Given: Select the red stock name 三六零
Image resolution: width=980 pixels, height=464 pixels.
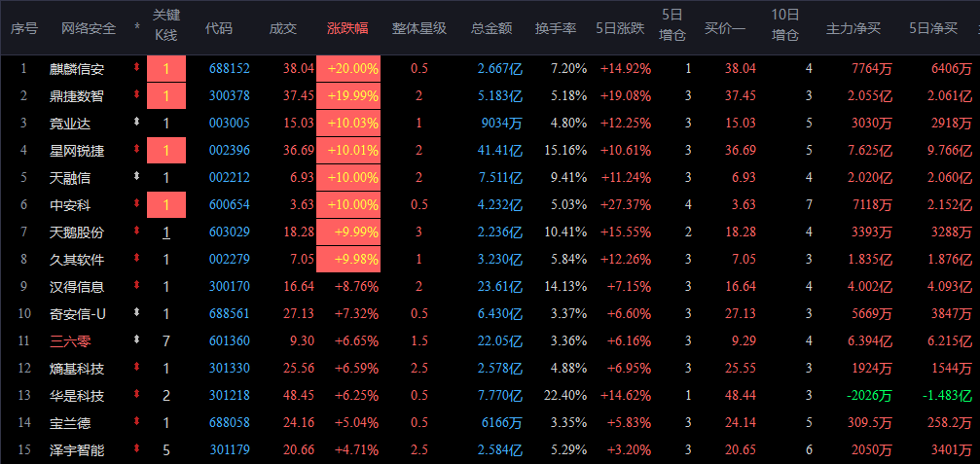Looking at the screenshot, I should coord(70,341).
